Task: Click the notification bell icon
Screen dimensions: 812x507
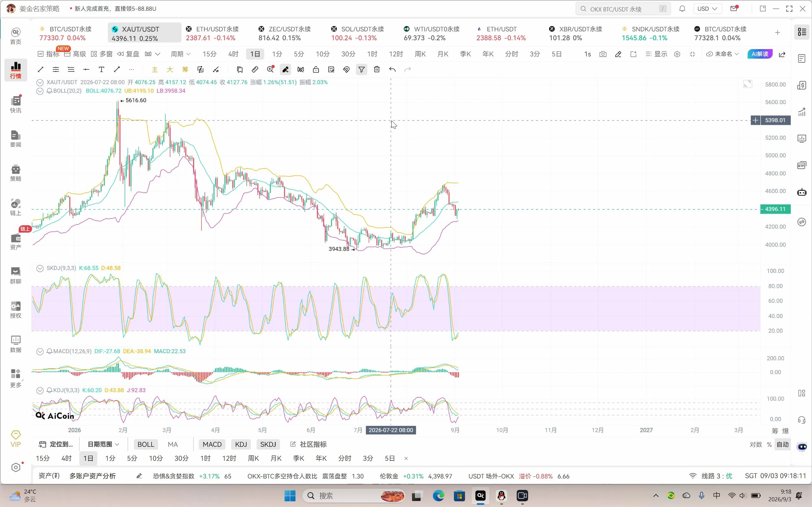Action: 682,9
